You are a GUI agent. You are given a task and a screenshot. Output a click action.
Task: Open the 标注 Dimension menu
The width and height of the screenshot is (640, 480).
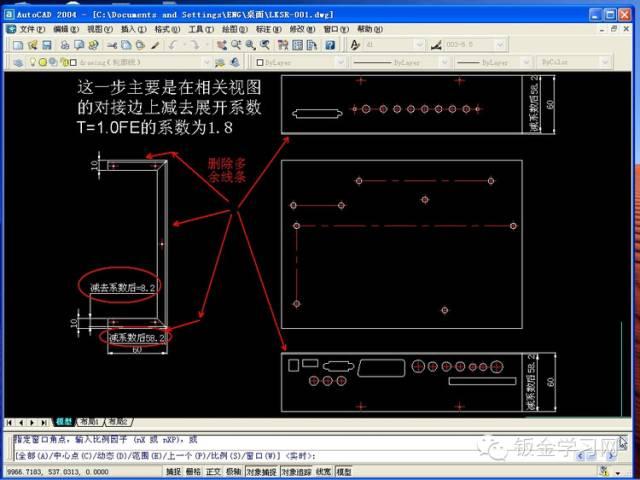pyautogui.click(x=269, y=29)
